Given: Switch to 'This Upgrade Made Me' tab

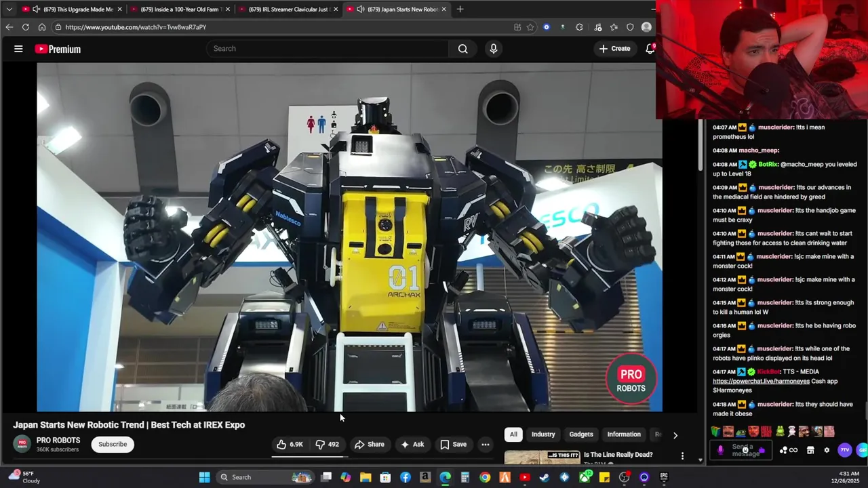Looking at the screenshot, I should [72, 9].
